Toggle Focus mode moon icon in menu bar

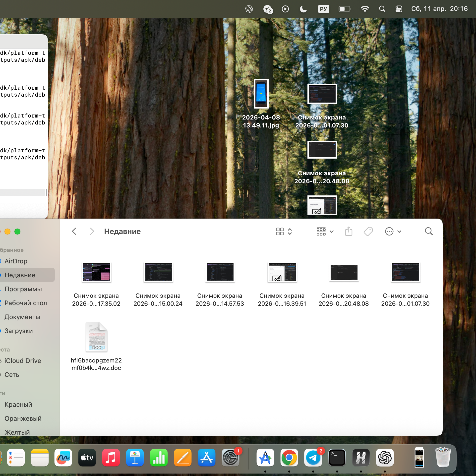point(303,9)
